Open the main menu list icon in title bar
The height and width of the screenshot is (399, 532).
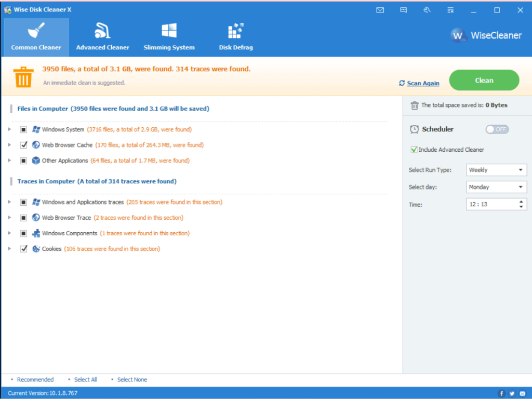pyautogui.click(x=450, y=9)
